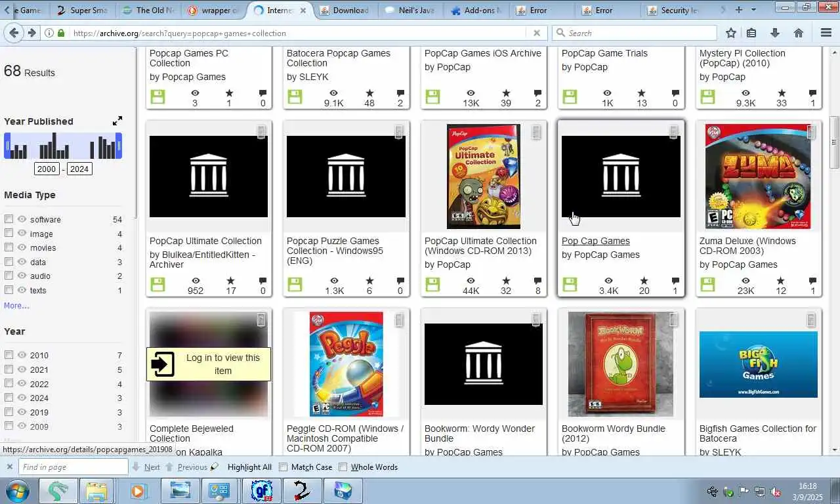Click software media icon on Pop Cap Games card
This screenshot has width=840, height=504.
tap(570, 284)
